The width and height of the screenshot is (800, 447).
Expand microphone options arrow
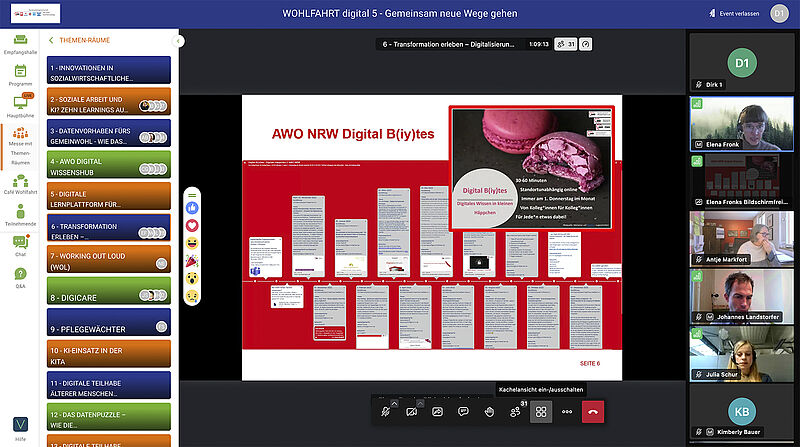tap(394, 403)
